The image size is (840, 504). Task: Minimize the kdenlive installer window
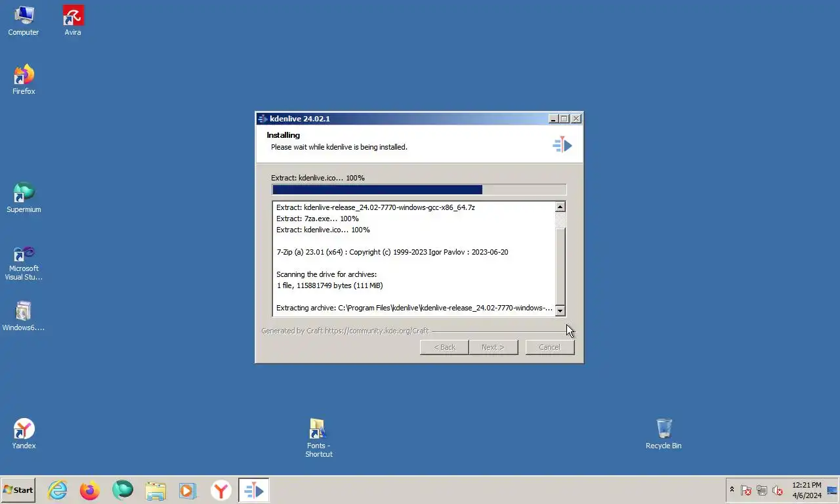pyautogui.click(x=553, y=119)
